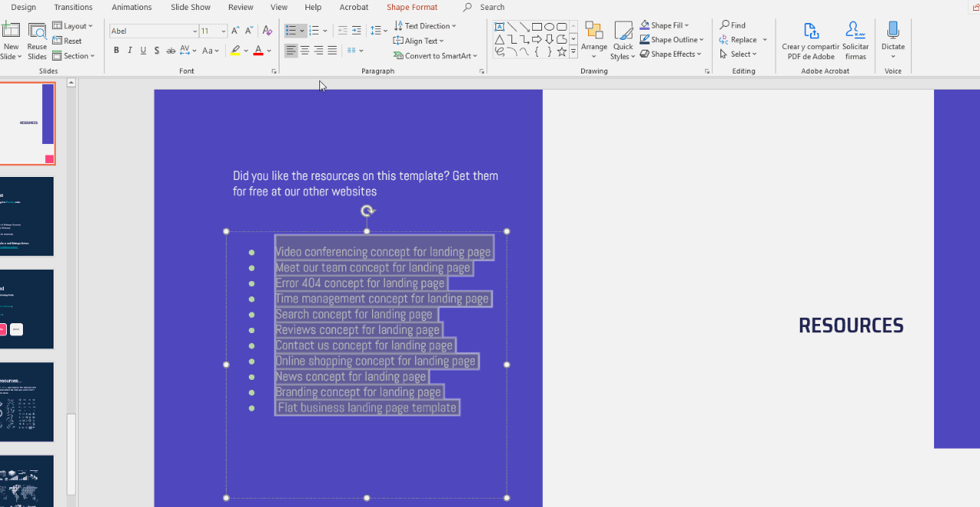Click the Increase List Level icon
This screenshot has height=507, width=980.
(356, 31)
